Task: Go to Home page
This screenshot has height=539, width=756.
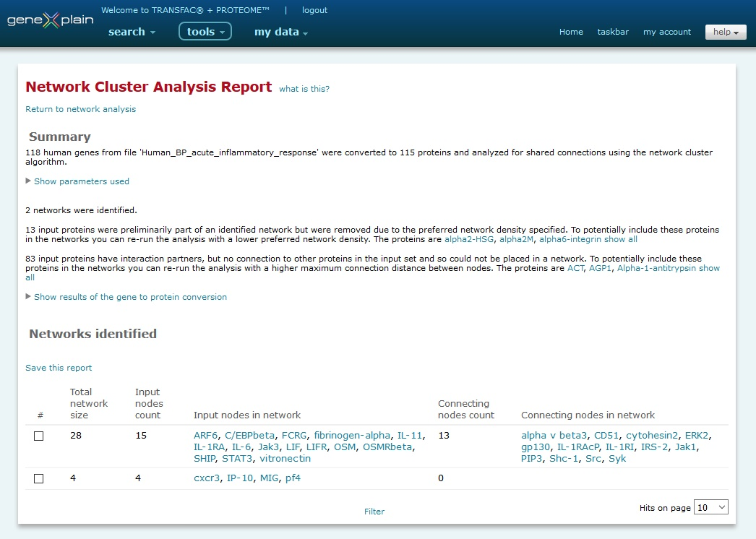Action: click(571, 32)
